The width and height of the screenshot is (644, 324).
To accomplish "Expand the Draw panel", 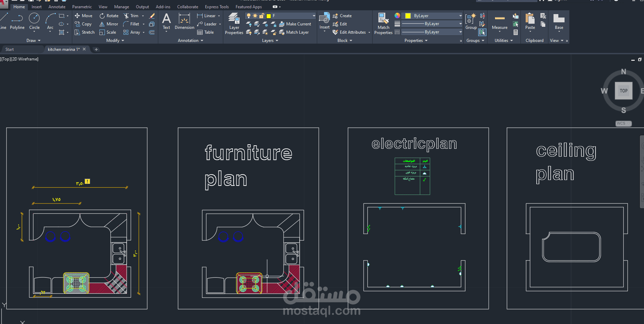I will pyautogui.click(x=33, y=41).
